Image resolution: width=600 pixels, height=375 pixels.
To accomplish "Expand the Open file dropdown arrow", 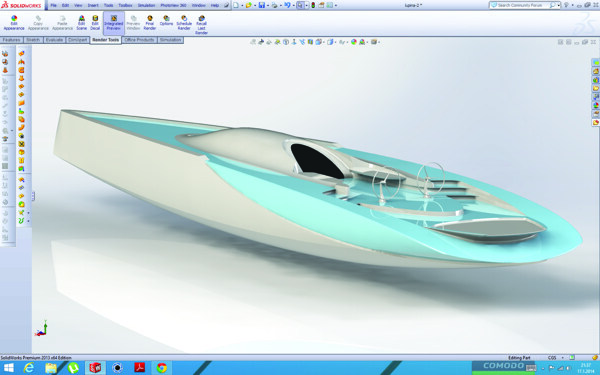I will (x=255, y=6).
